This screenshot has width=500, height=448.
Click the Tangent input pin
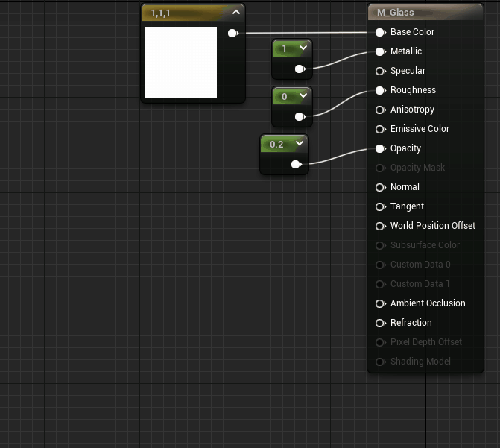381,206
